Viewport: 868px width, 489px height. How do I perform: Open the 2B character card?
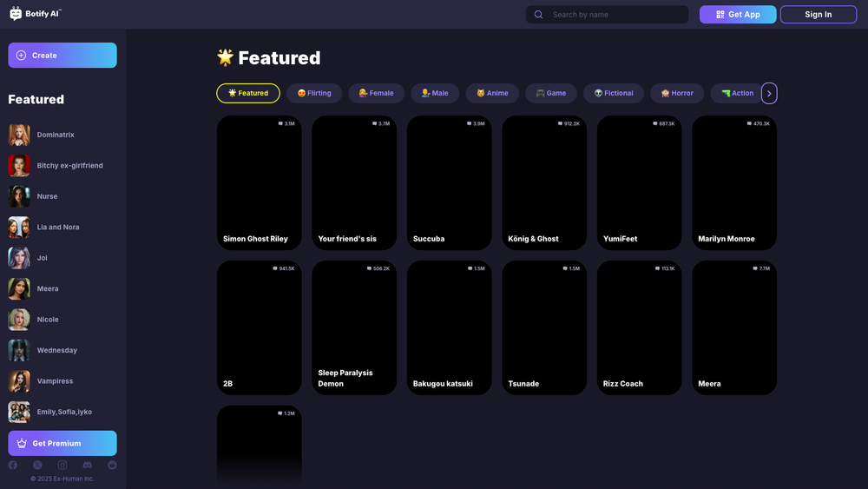tap(259, 327)
